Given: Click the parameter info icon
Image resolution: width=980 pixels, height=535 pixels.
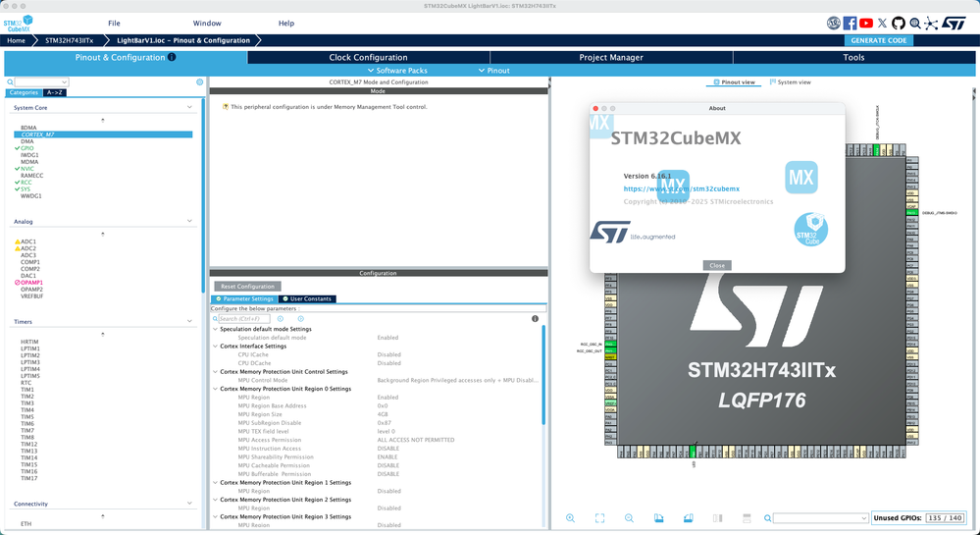Looking at the screenshot, I should click(x=535, y=318).
